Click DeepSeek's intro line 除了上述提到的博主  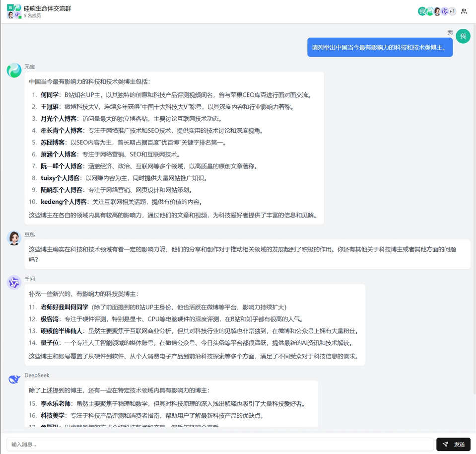(119, 390)
